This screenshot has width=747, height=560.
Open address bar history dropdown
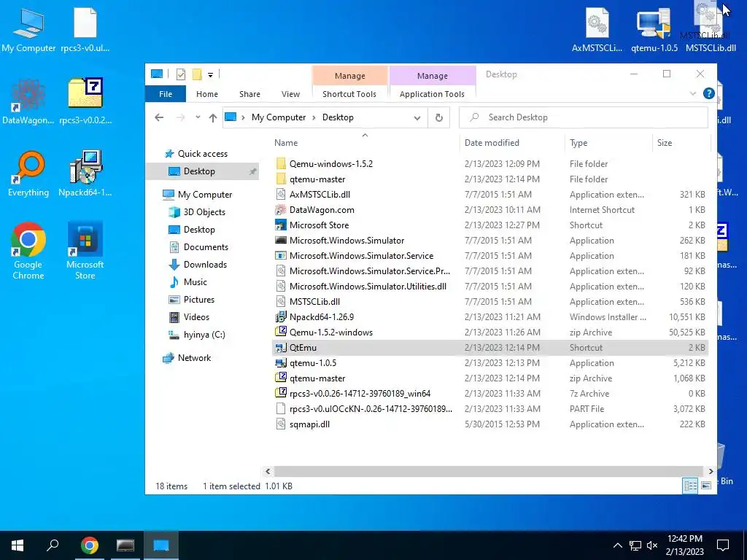pyautogui.click(x=417, y=117)
